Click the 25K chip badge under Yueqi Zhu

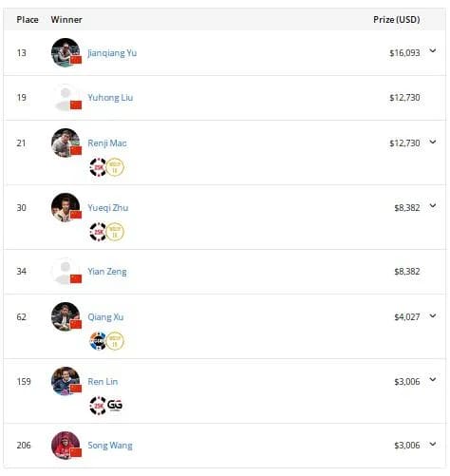click(x=98, y=232)
